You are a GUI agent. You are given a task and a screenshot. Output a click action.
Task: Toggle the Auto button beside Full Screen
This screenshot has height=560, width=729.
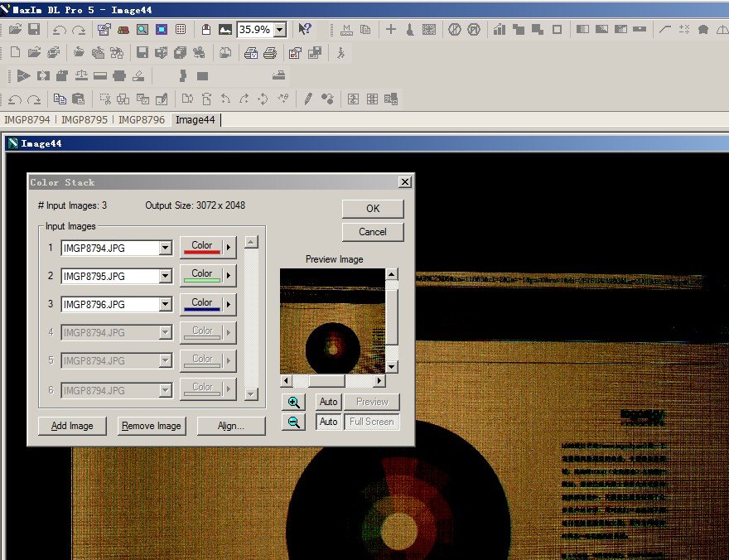(328, 422)
